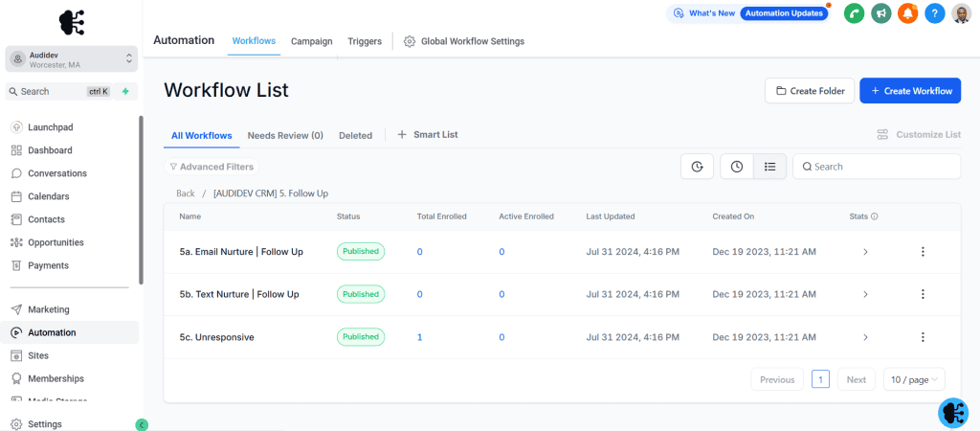Screen dimensions: 980x431
Task: Open more options for 5a. Email Nurture
Action: [x=923, y=252]
